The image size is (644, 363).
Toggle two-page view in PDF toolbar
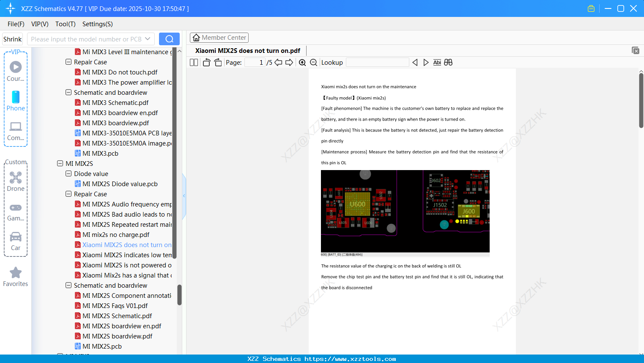[x=194, y=63]
